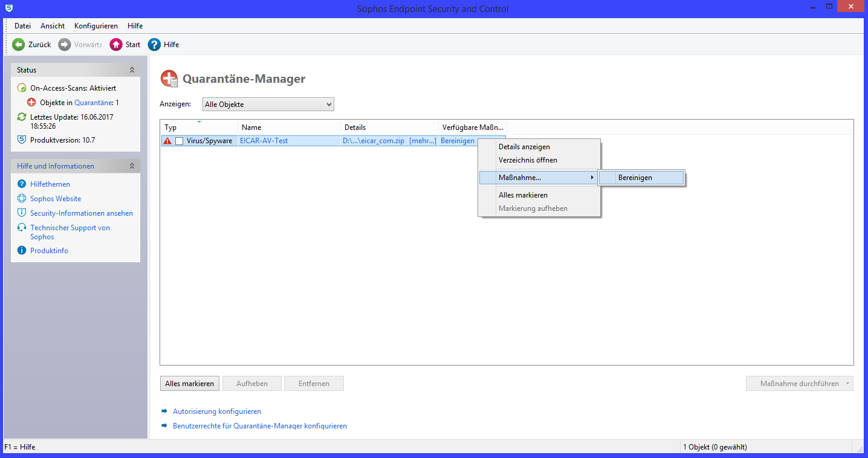Follow the Quarantäne link in the Status panel

point(94,103)
